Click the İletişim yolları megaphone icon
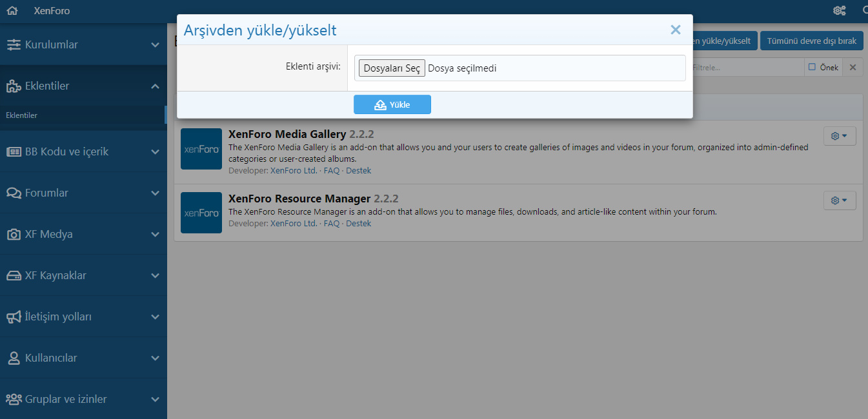Image resolution: width=868 pixels, height=419 pixels. [x=14, y=317]
